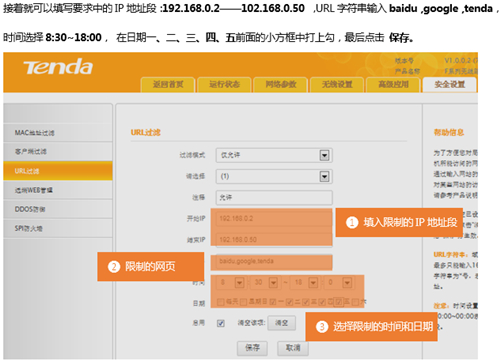The height and width of the screenshot is (361, 500).
Task: Expand the 过滤模式 dropdown showing 仅允许
Action: click(x=274, y=155)
